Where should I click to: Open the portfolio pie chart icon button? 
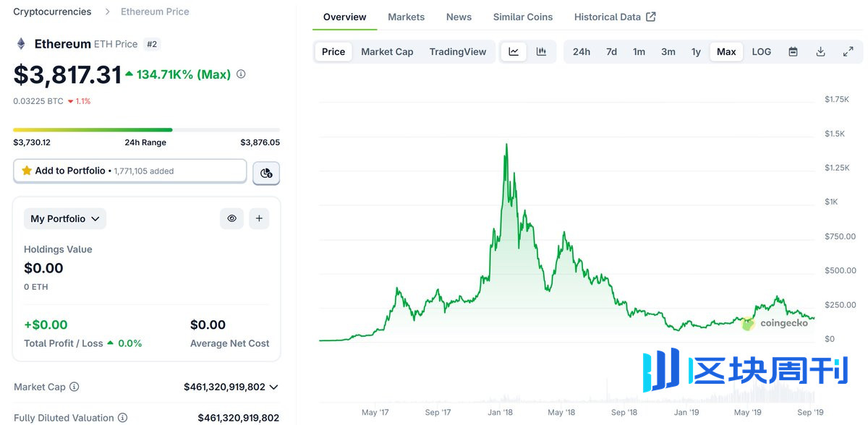click(266, 173)
